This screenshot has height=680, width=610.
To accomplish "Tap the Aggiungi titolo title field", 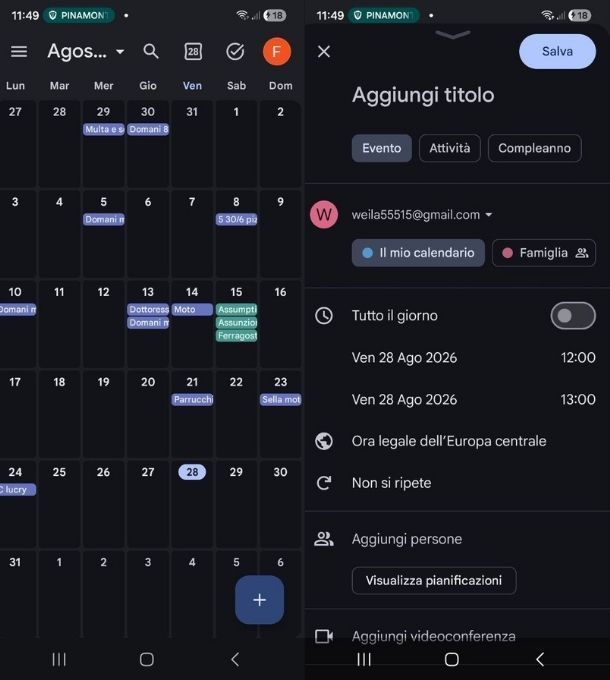I will 423,95.
